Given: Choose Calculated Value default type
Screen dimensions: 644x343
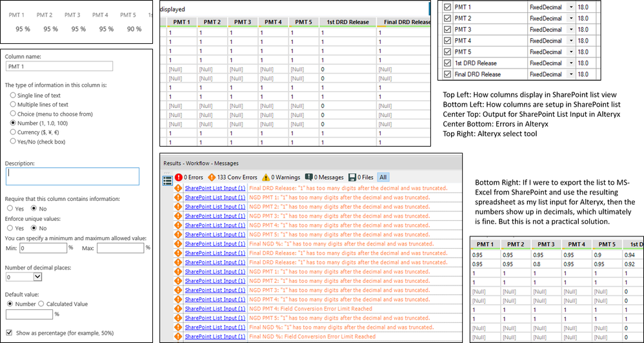Looking at the screenshot, I should [x=41, y=304].
